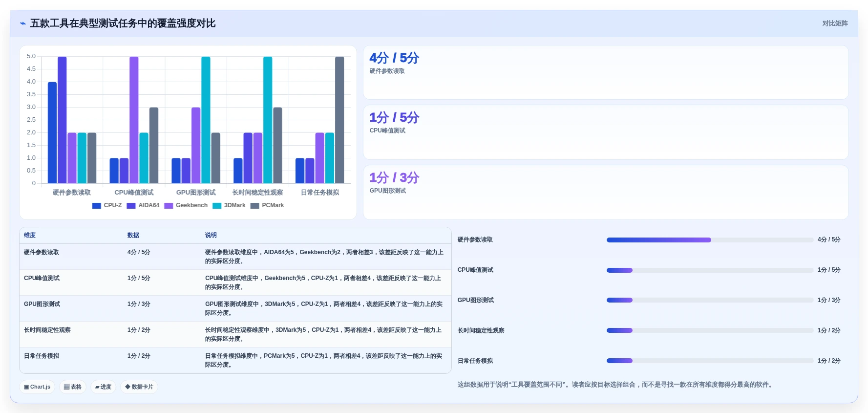Screen dimensions: 868x413
Task: Click the 4分 / 5分 value in table
Action: pyautogui.click(x=139, y=253)
